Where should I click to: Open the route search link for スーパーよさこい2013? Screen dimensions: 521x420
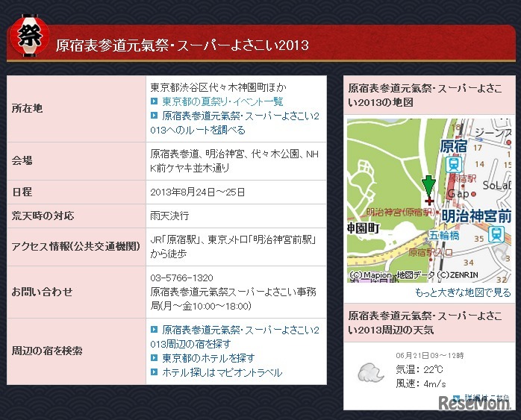point(234,123)
